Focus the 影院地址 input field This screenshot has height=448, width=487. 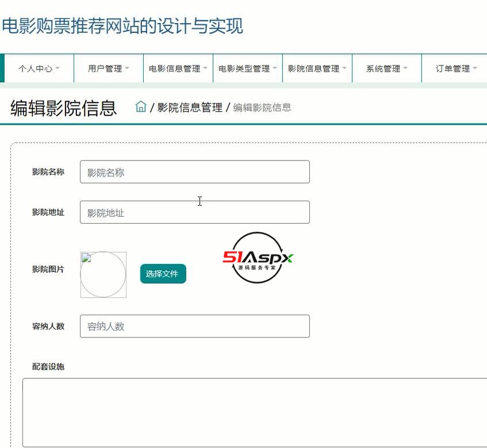(195, 212)
